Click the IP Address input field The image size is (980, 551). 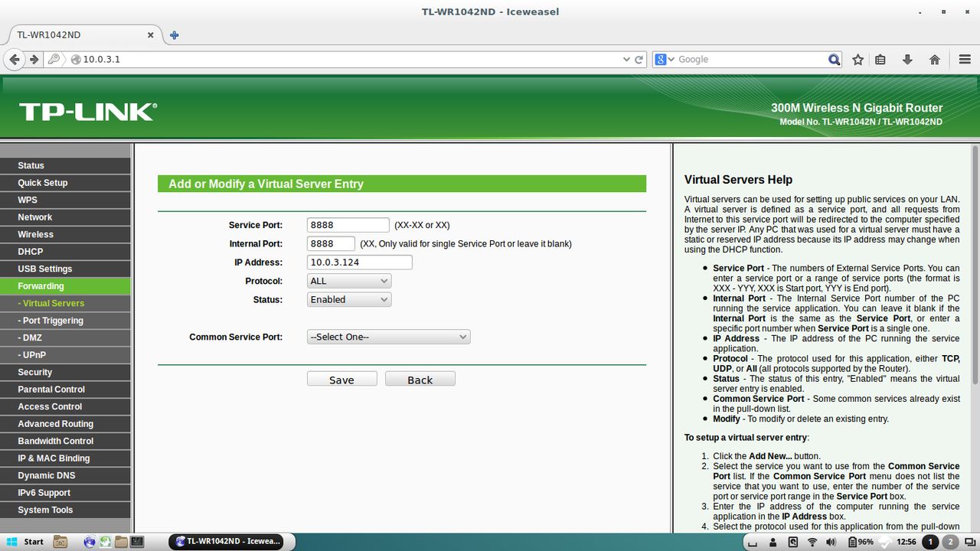(359, 262)
